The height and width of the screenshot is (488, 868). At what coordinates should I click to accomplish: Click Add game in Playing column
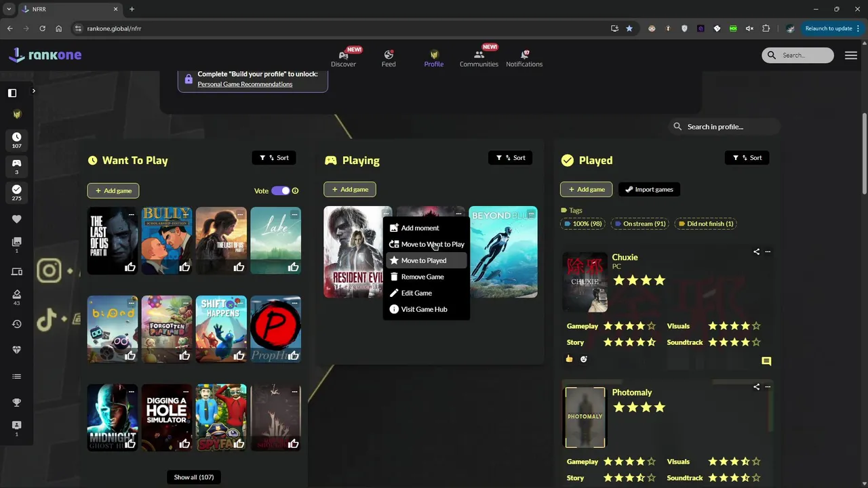[x=350, y=189]
